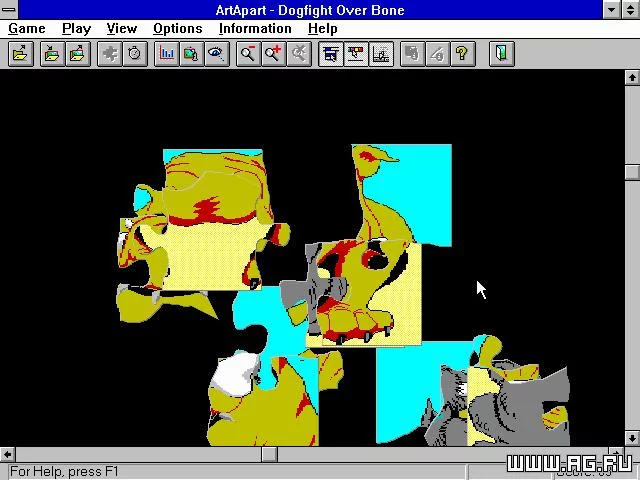
Task: Open the Options menu
Action: click(x=178, y=29)
